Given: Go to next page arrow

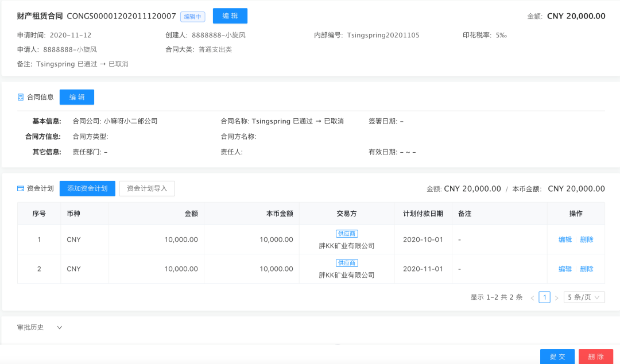Looking at the screenshot, I should (556, 297).
